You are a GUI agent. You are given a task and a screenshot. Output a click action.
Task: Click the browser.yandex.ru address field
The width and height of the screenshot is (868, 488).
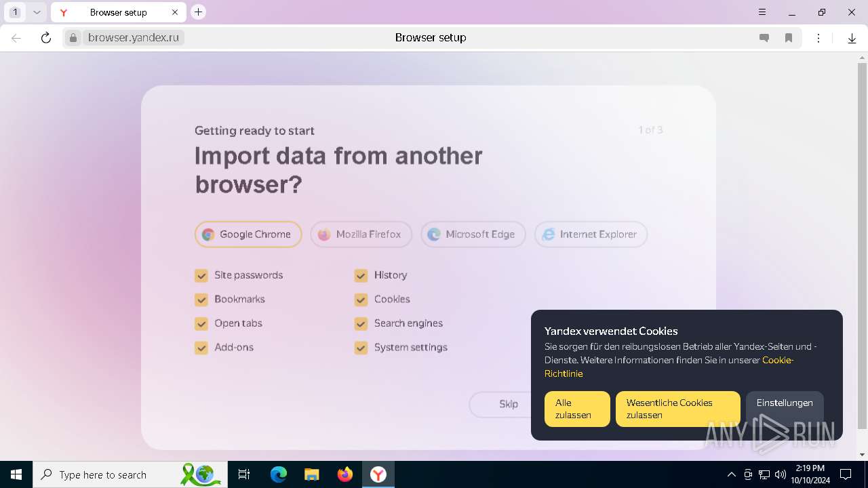coord(134,38)
